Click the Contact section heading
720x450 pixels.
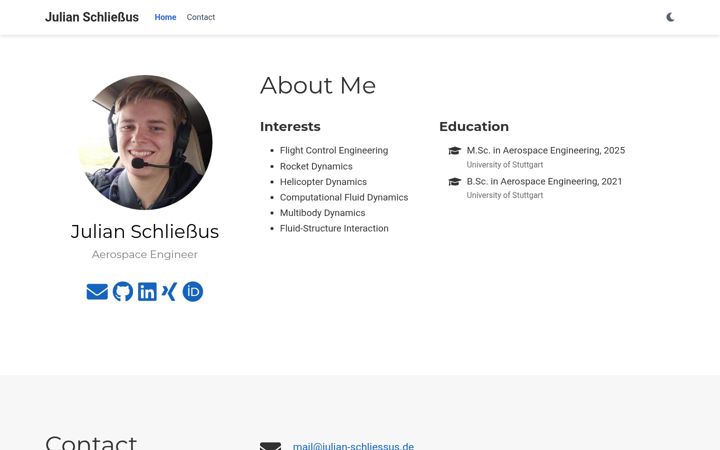point(91,443)
